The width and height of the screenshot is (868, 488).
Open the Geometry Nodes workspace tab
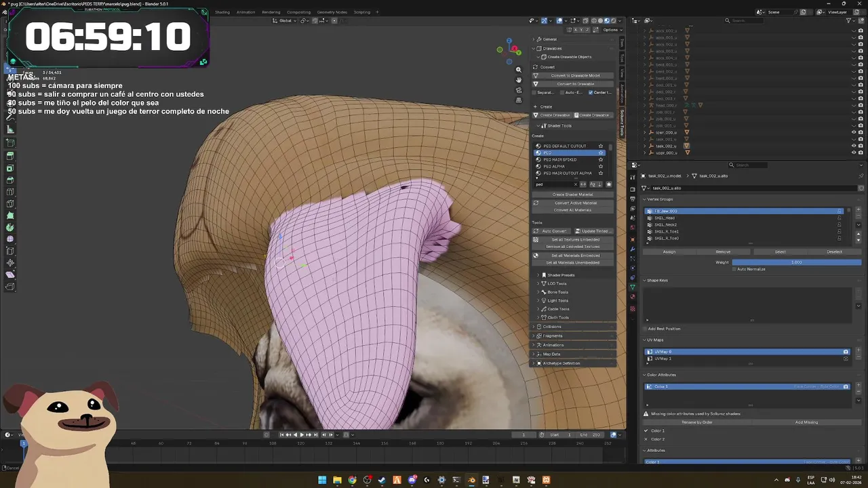pyautogui.click(x=332, y=12)
